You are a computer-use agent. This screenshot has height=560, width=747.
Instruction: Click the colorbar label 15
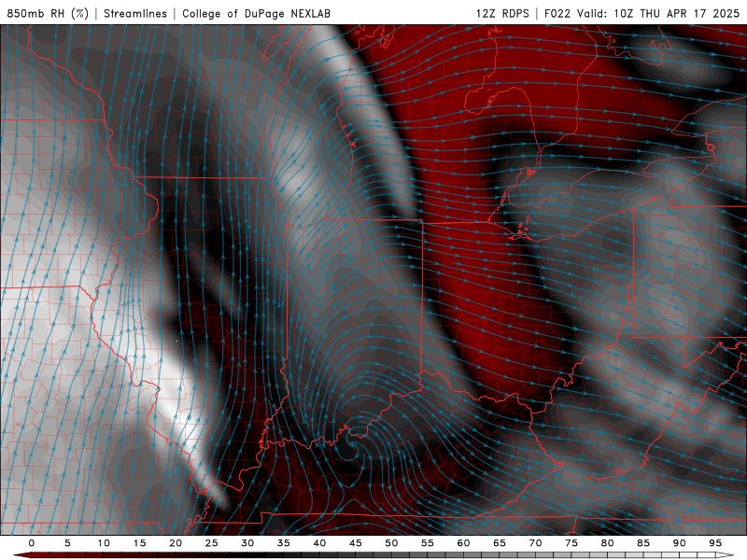tap(139, 543)
